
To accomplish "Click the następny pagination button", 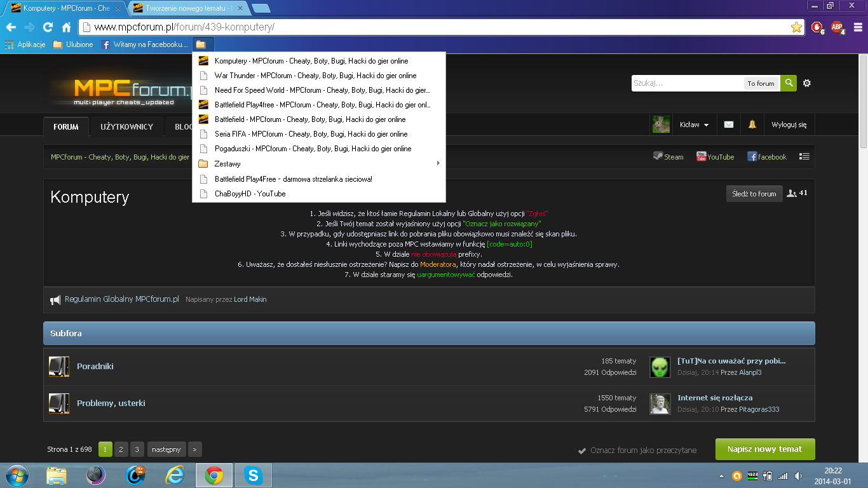I will (166, 449).
